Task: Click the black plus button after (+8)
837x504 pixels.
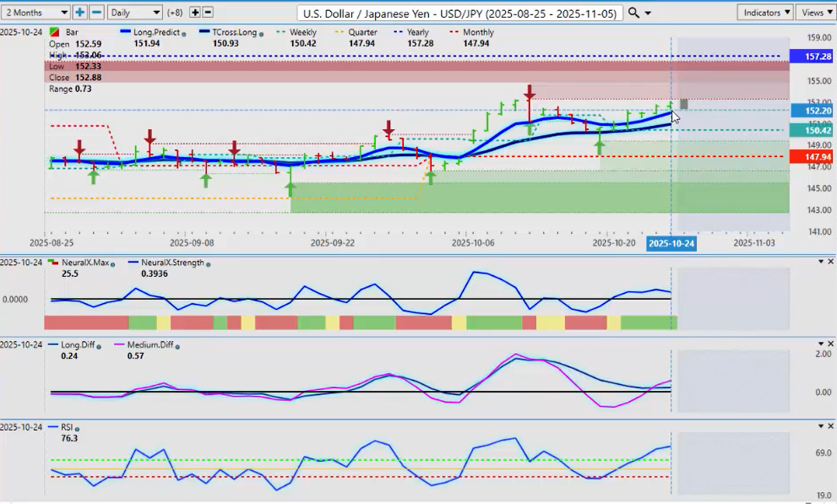Action: tap(195, 13)
